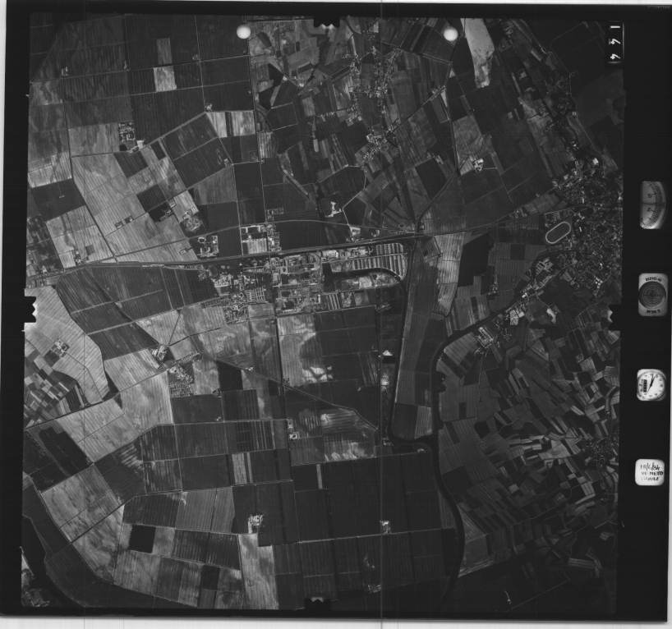The height and width of the screenshot is (629, 672).
Task: Click the bottom edge fiducial notch
Action: [x=317, y=604]
